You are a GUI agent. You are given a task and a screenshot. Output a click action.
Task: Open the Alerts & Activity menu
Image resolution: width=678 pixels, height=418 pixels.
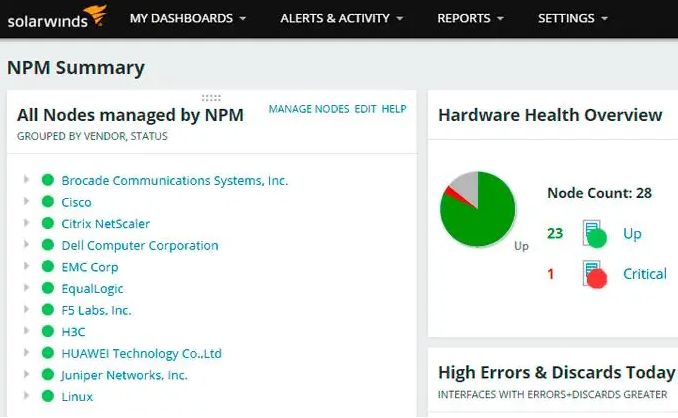pos(342,18)
